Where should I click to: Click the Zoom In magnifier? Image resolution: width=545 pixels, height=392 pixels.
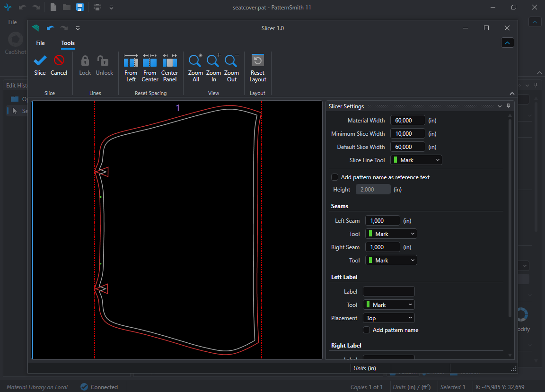tap(213, 61)
